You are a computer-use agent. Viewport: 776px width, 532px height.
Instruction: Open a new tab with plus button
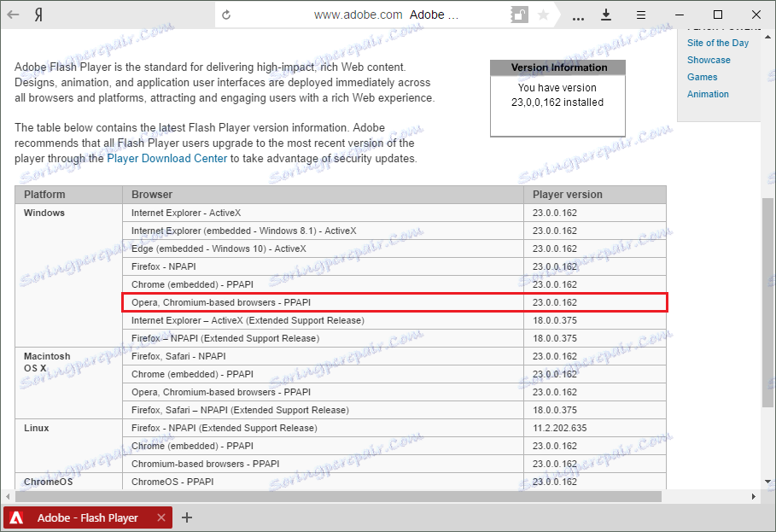coord(187,517)
